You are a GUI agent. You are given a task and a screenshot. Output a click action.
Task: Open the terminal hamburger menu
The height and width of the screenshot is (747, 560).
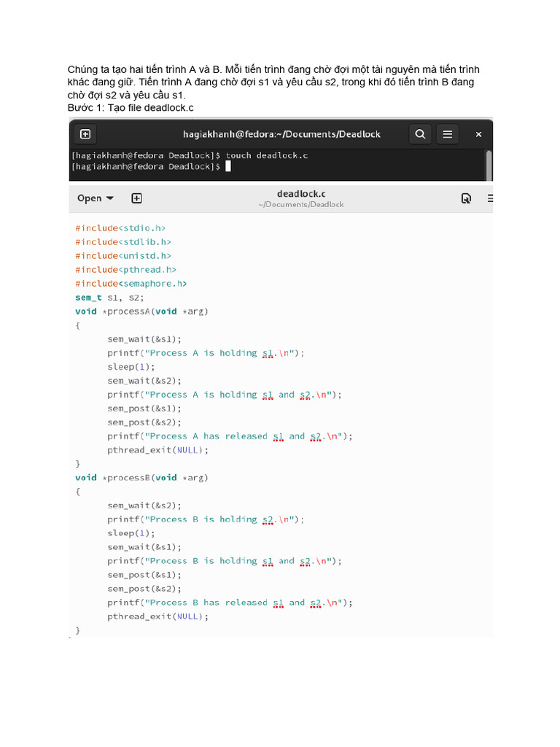[x=447, y=134]
